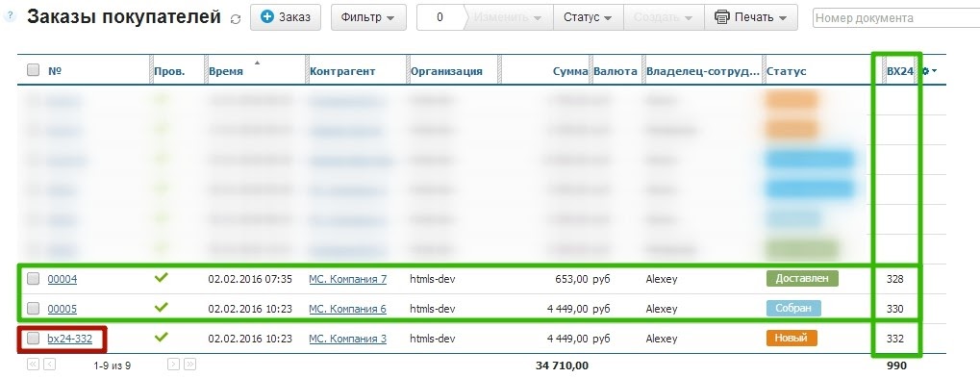The image size is (980, 378).
Task: Select checkbox for order 00004
Action: (33, 279)
